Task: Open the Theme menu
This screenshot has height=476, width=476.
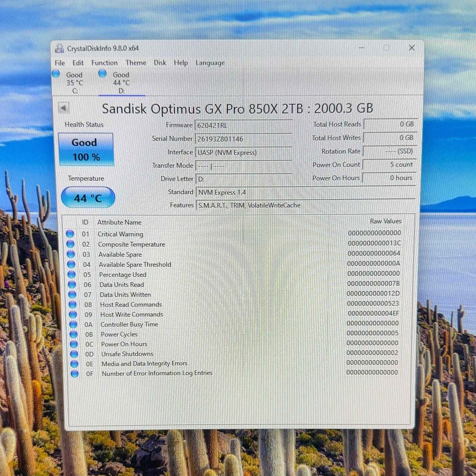Action: (x=136, y=63)
